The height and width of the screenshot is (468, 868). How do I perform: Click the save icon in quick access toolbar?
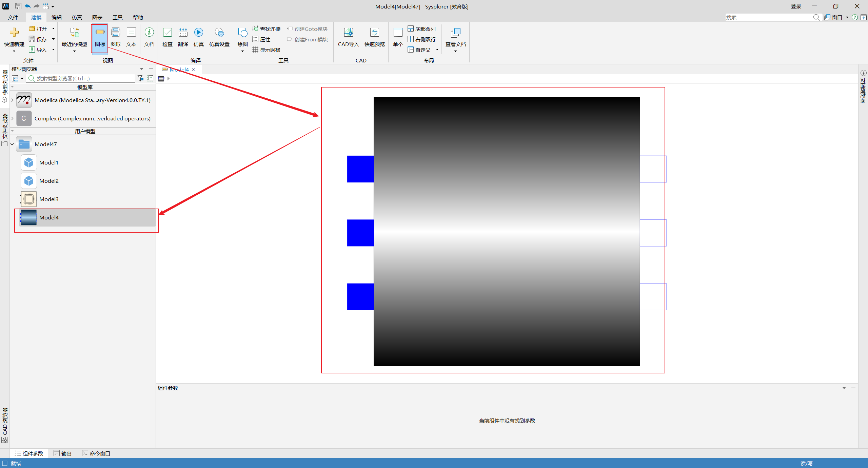coord(18,6)
